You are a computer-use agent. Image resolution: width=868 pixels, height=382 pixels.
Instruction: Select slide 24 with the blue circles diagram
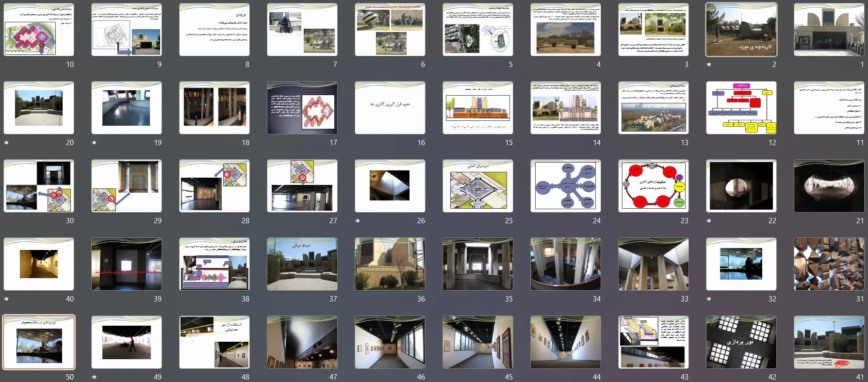click(565, 186)
